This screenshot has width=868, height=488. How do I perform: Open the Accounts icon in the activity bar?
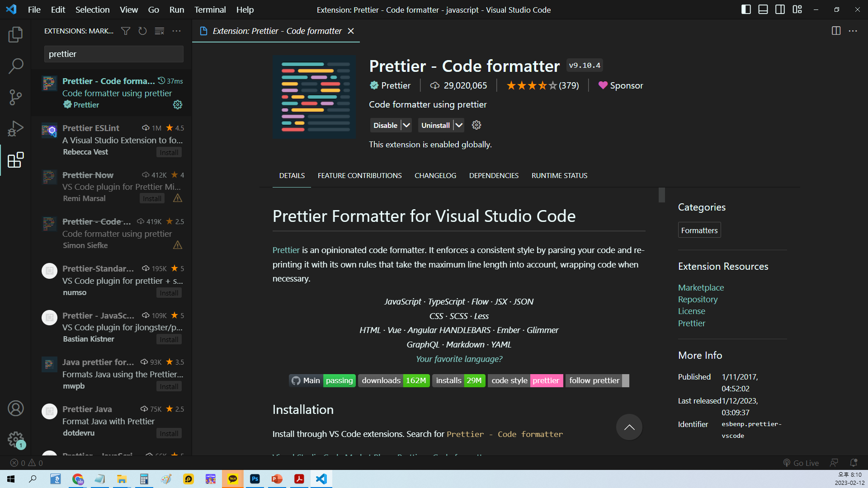[15, 408]
